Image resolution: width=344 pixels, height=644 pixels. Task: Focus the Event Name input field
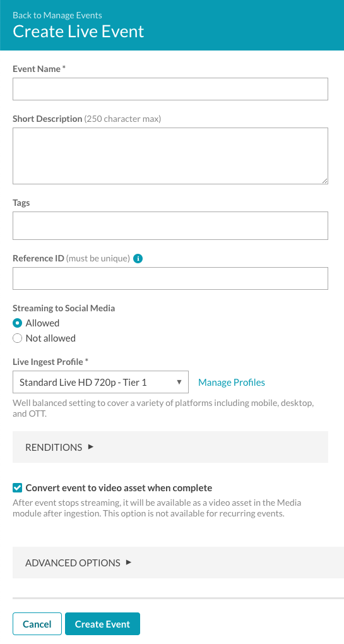pos(170,89)
